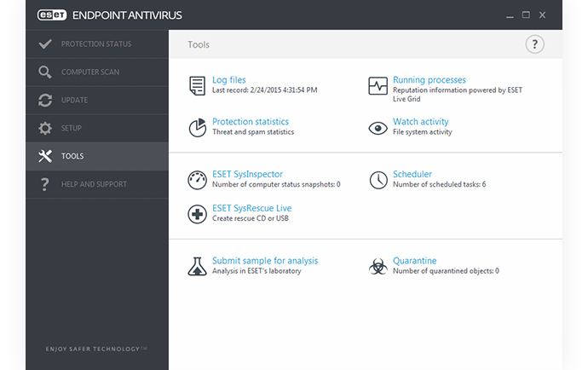Open the Scheduler link
Image resolution: width=588 pixels, height=370 pixels.
click(x=412, y=174)
